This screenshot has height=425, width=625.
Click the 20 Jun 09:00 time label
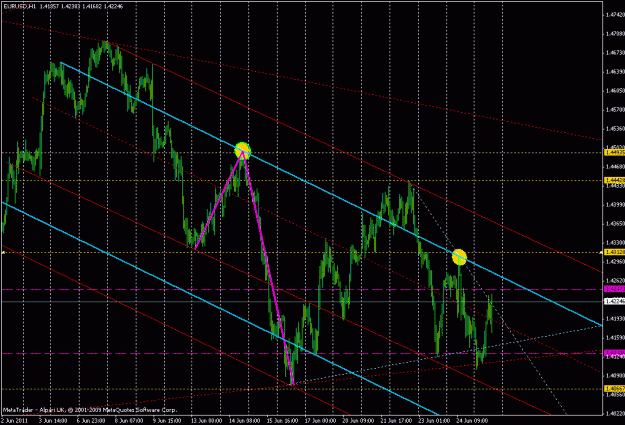358,421
